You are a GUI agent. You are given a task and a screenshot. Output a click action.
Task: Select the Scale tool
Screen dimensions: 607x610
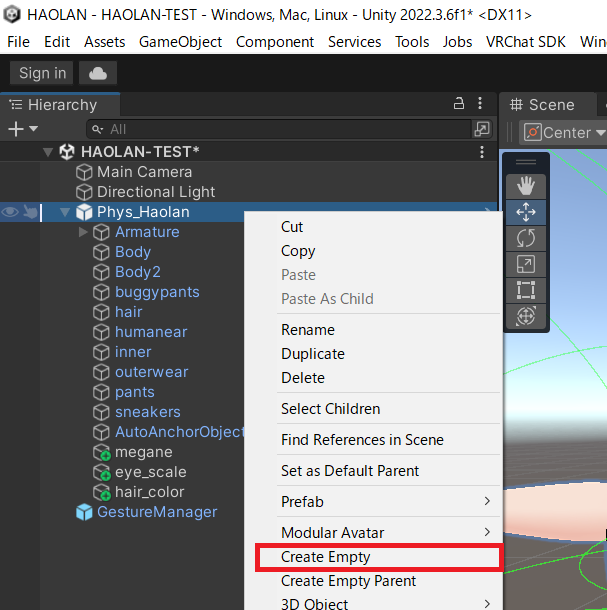526,264
